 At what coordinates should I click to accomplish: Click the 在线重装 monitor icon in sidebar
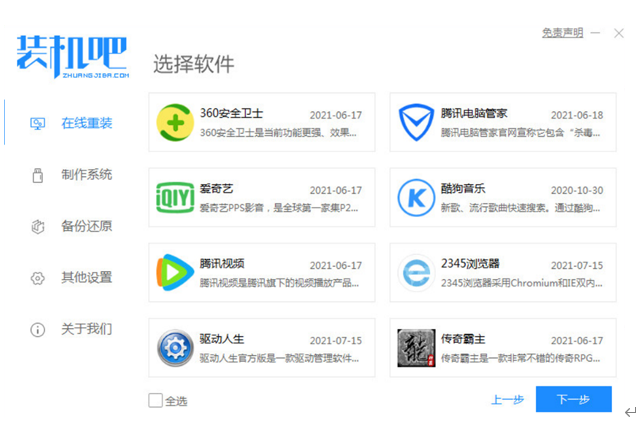(37, 123)
